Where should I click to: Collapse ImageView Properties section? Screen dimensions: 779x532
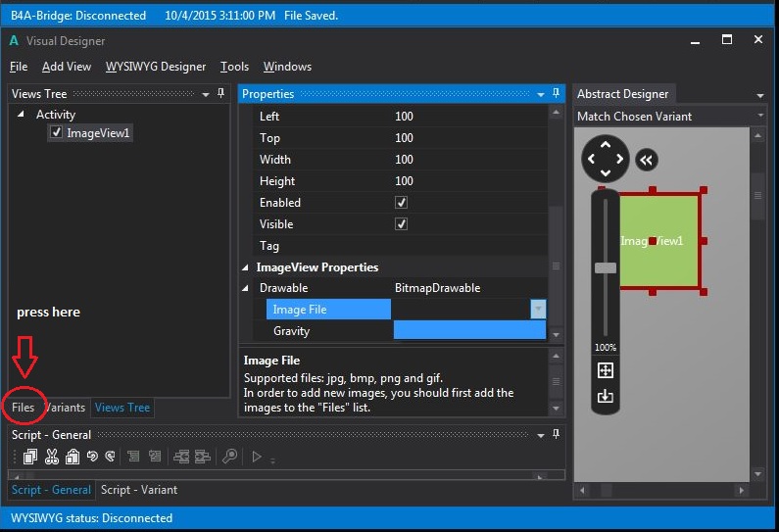click(245, 267)
